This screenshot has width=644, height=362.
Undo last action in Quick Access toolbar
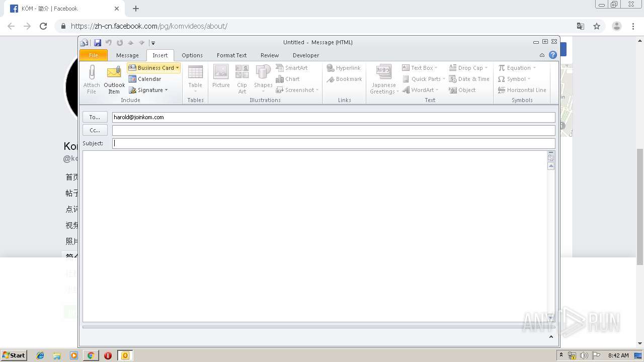pos(109,43)
